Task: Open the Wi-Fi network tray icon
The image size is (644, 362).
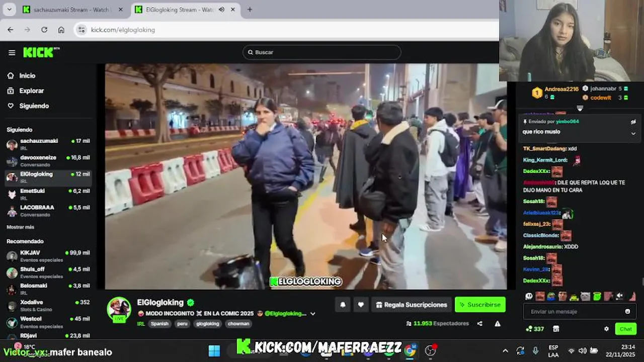Action: (571, 350)
